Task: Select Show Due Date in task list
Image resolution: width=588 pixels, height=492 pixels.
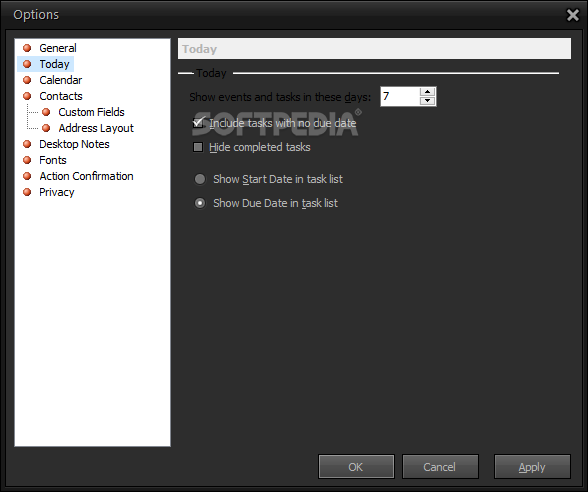Action: click(x=200, y=203)
